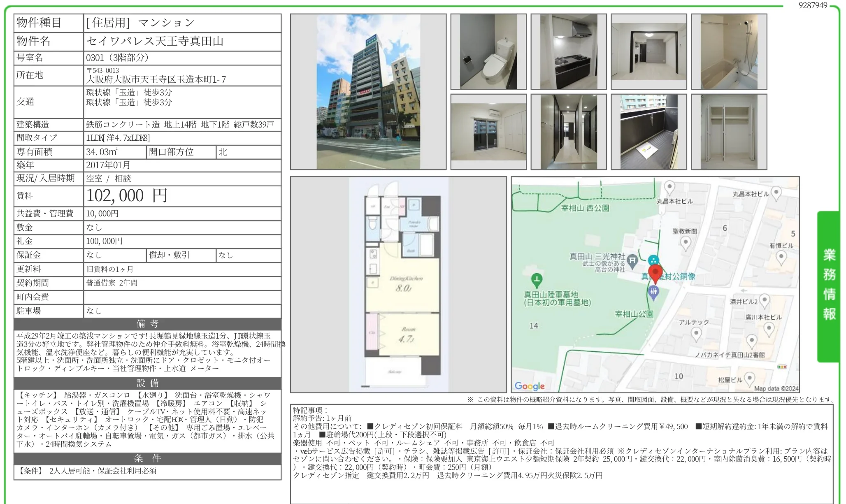846x504 pixels.
Task: Open the toilet room photo thumbnail
Action: (488, 52)
